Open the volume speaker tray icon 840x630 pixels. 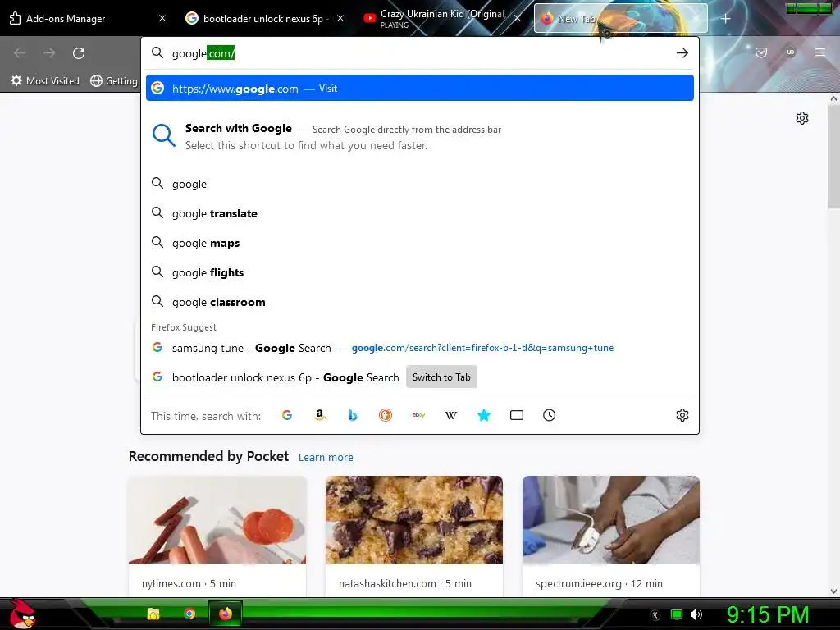coord(696,614)
